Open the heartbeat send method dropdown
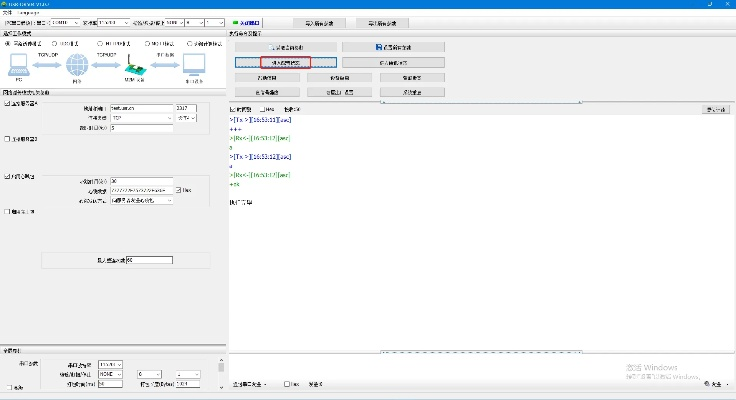 coord(142,200)
